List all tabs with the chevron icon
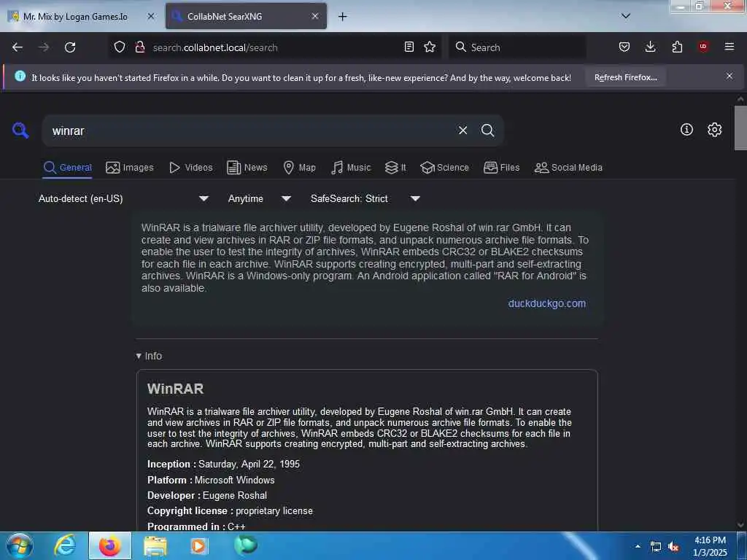The height and width of the screenshot is (560, 747). pyautogui.click(x=626, y=16)
